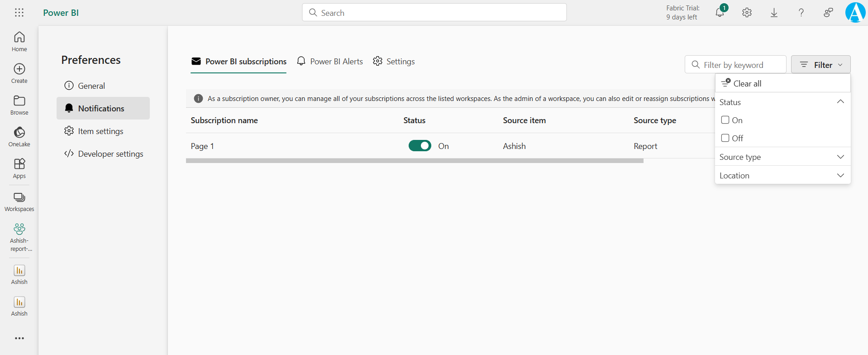
Task: Click the Filter dropdown button
Action: (820, 65)
